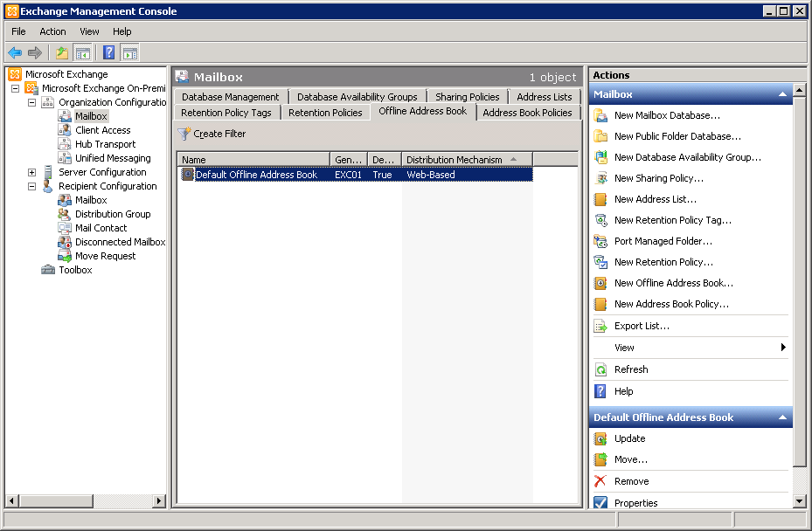Switch to the Retention Policy Tags tab
Image resolution: width=812 pixels, height=531 pixels.
226,113
